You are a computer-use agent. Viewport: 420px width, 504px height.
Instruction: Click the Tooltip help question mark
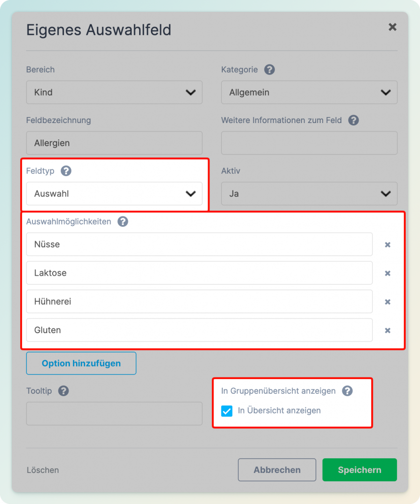(x=63, y=391)
